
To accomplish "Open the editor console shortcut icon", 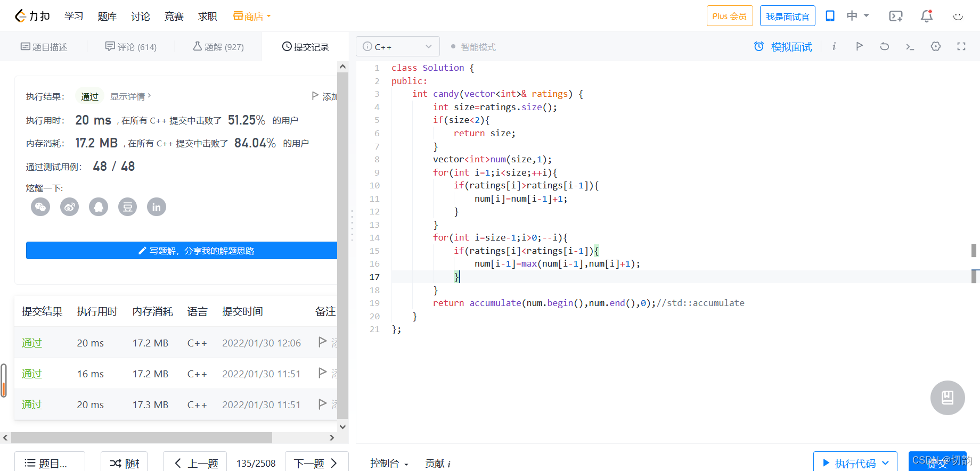I will point(910,47).
